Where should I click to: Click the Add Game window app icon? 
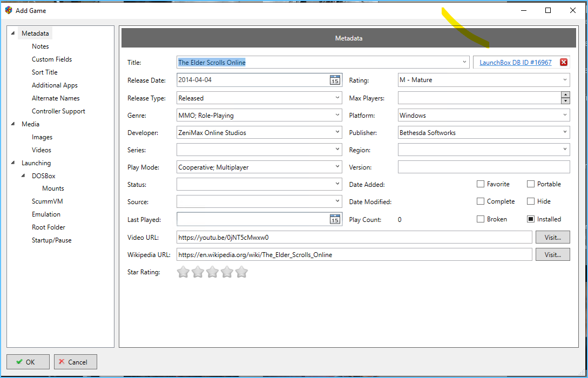pos(9,10)
